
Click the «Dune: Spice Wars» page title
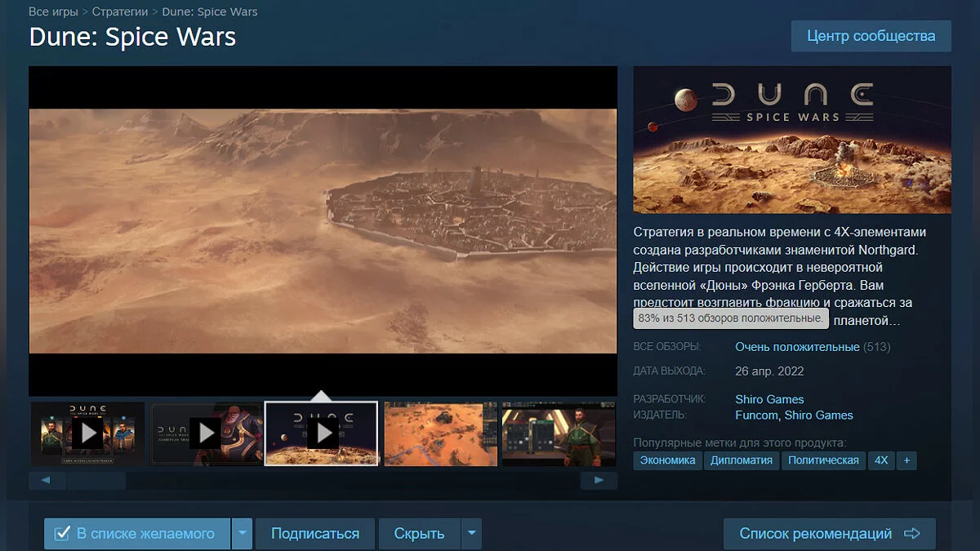[132, 37]
